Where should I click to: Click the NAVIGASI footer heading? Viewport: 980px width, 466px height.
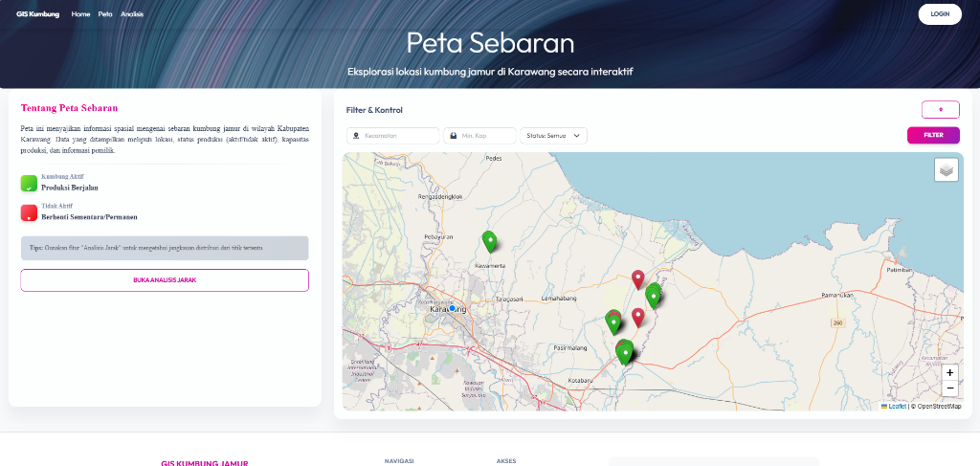point(399,461)
